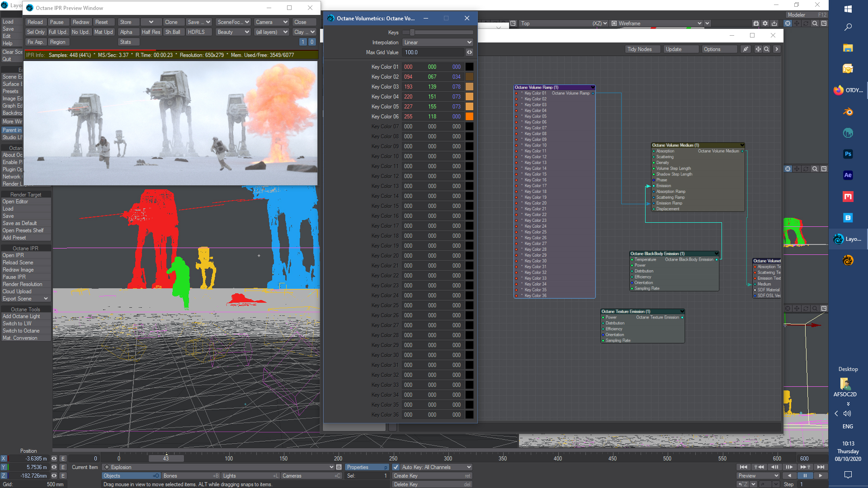The height and width of the screenshot is (488, 868).
Task: Click the Key Color 06 orange swatch
Action: pyautogui.click(x=469, y=117)
